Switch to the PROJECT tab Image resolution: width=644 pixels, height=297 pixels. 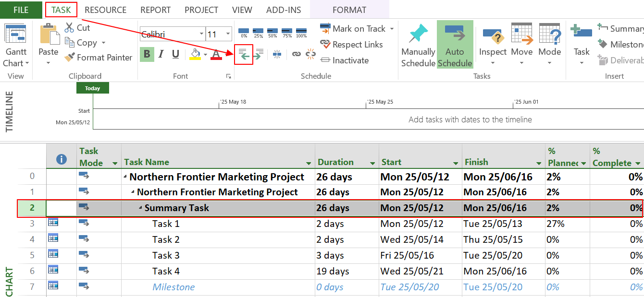tap(201, 10)
